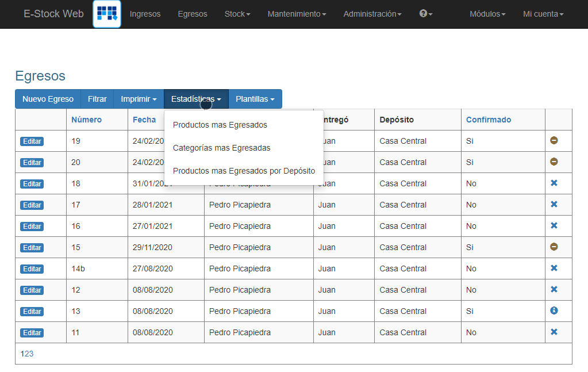Screen dimensions: 588x372
Task: Expand the Plantillas dropdown
Action: tap(255, 99)
